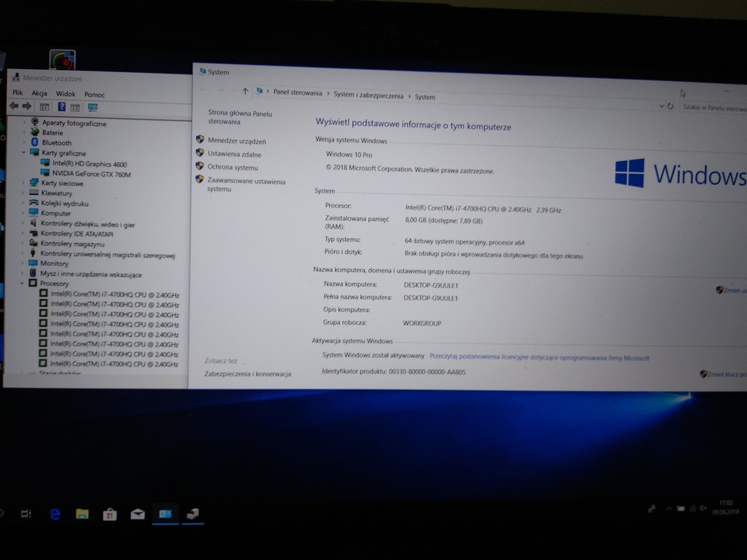747x560 pixels.
Task: Click the Baterie battery icon in device tree
Action: [x=34, y=132]
